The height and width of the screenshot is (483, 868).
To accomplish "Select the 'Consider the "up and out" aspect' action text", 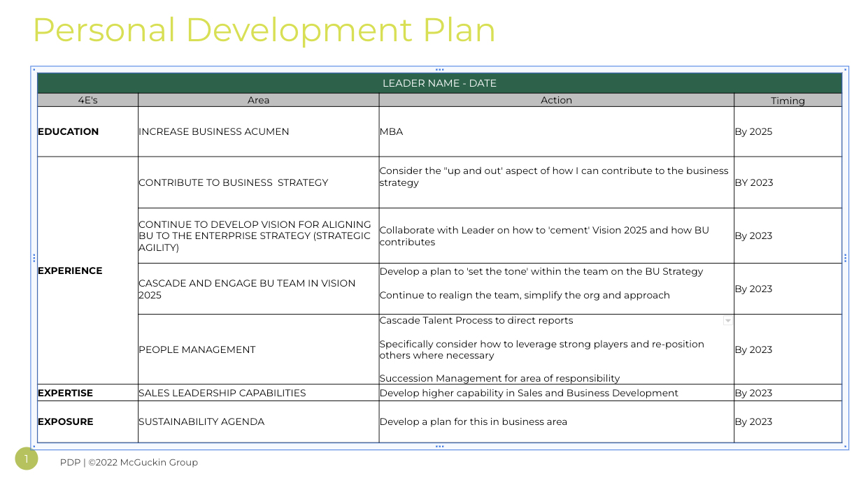I will (554, 177).
